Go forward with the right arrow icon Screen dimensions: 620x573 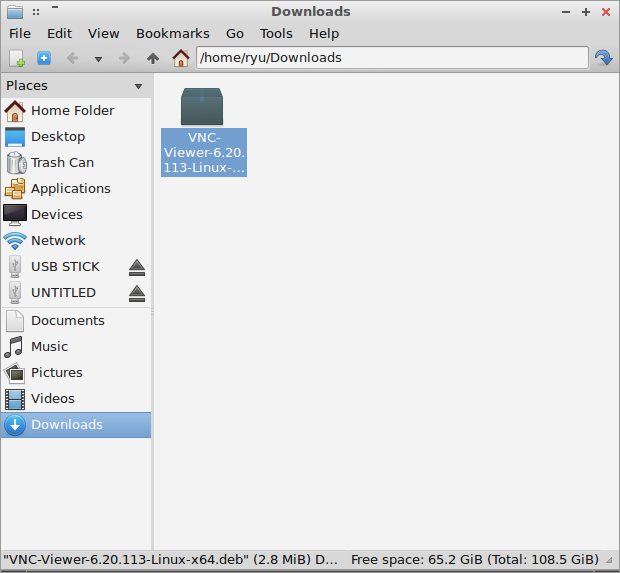(125, 59)
